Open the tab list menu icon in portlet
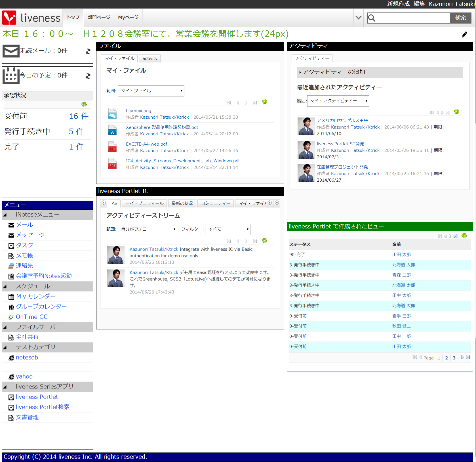Image resolution: width=476 pixels, height=462 pixels. coord(277,203)
